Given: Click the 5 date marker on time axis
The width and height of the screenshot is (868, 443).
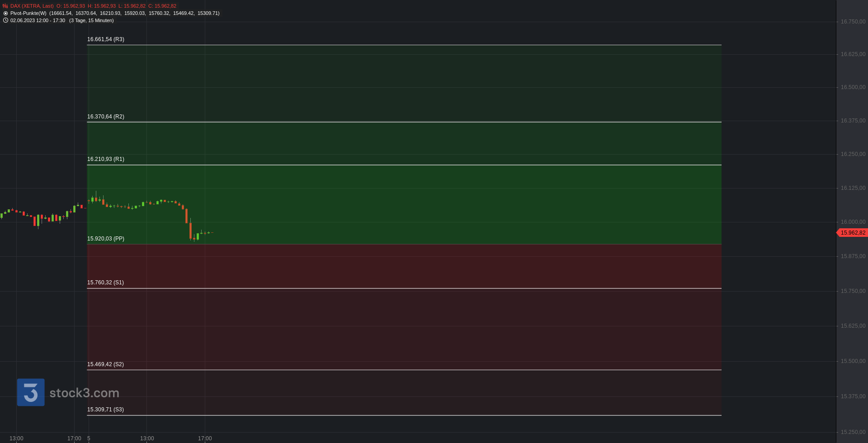Looking at the screenshot, I should [89, 438].
